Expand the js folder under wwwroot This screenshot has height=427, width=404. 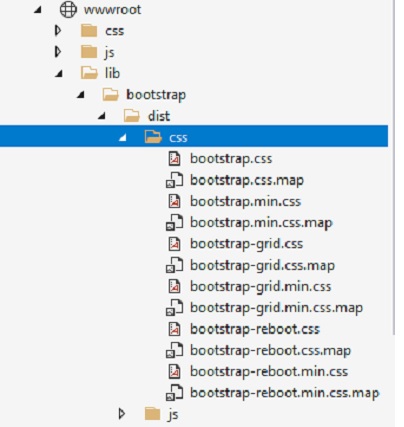click(x=58, y=52)
